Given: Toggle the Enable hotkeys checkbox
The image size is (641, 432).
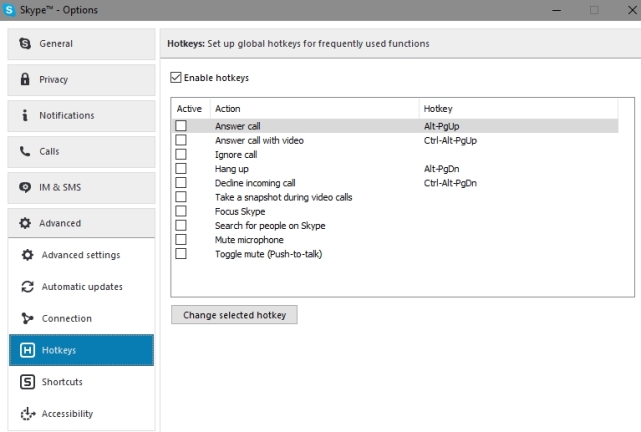Looking at the screenshot, I should pyautogui.click(x=176, y=77).
